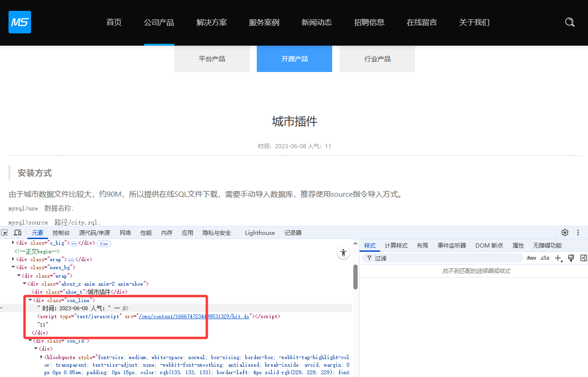588x377 pixels.
Task: Toggle the computed styles sidebar icon
Action: (x=583, y=258)
